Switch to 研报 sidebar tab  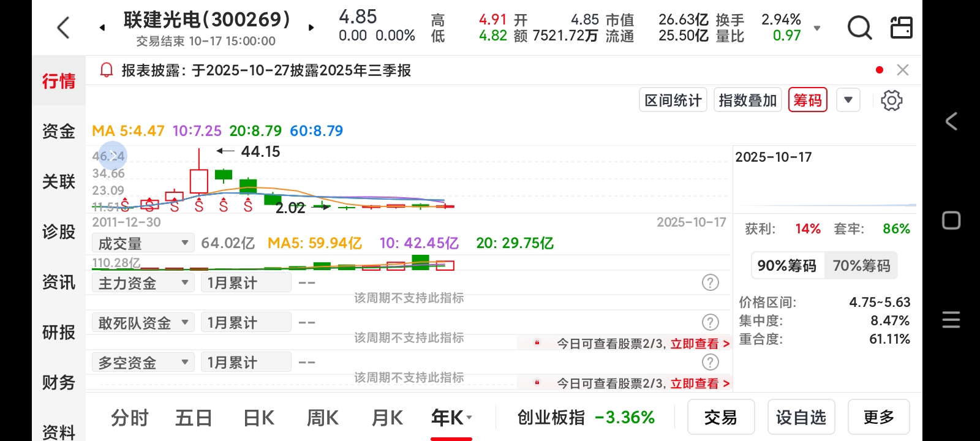click(x=59, y=332)
